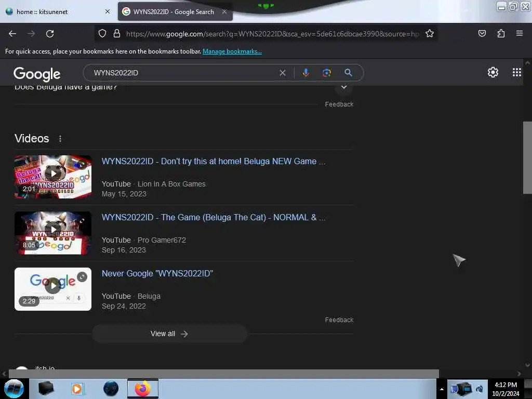Image resolution: width=532 pixels, height=399 pixels.
Task: Open the Manage bookmarks link
Action: pyautogui.click(x=232, y=51)
